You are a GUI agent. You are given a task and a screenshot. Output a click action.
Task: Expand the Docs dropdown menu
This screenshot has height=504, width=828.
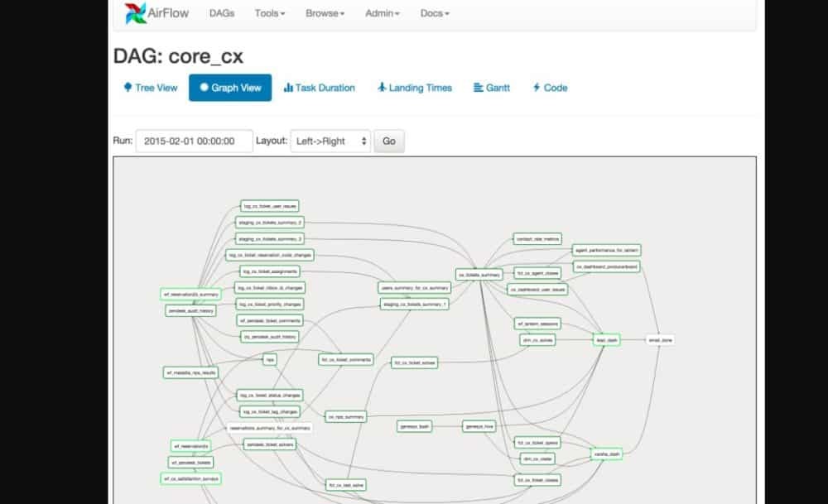pyautogui.click(x=435, y=14)
